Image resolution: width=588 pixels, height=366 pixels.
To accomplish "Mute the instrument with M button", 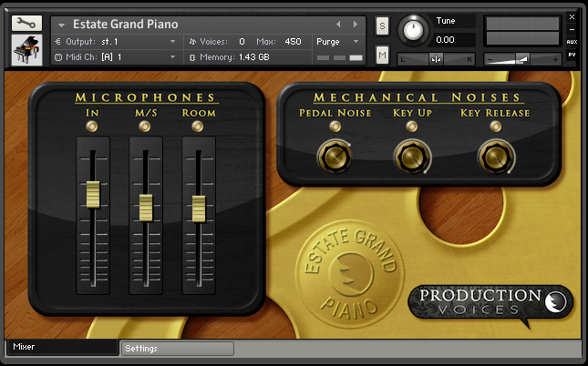I will (382, 55).
